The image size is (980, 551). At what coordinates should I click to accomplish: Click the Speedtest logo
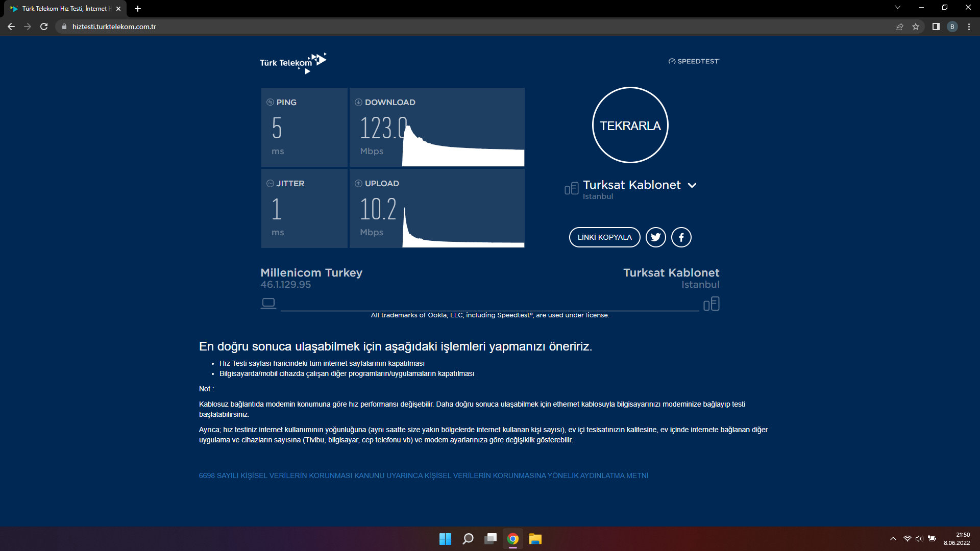coord(694,61)
